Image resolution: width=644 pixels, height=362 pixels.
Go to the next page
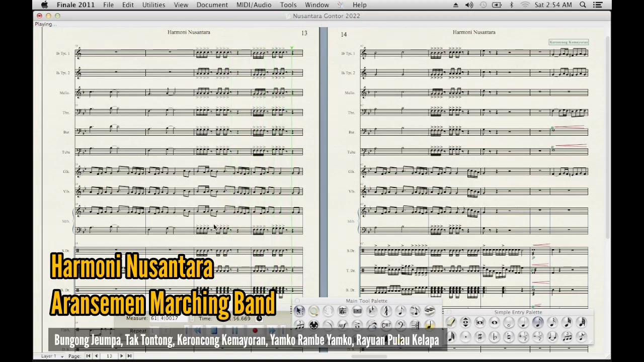click(x=121, y=356)
